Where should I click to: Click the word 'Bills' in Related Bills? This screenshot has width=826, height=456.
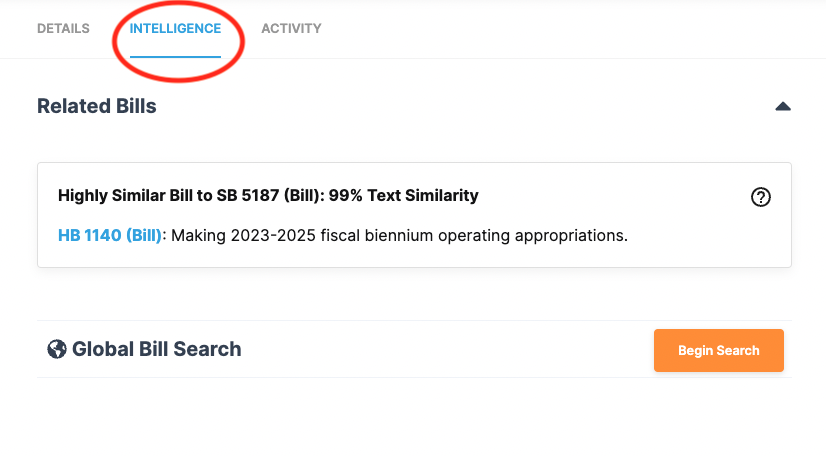(x=133, y=106)
